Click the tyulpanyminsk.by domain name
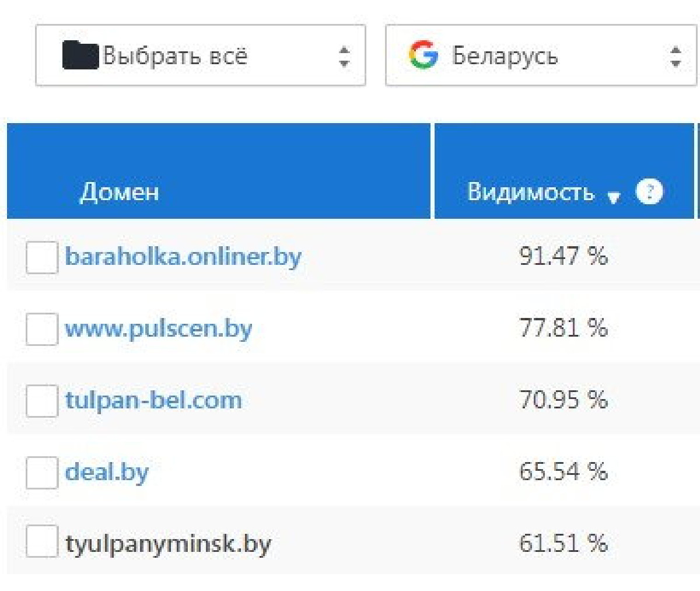Screen dimensions: 700x591 tap(168, 544)
